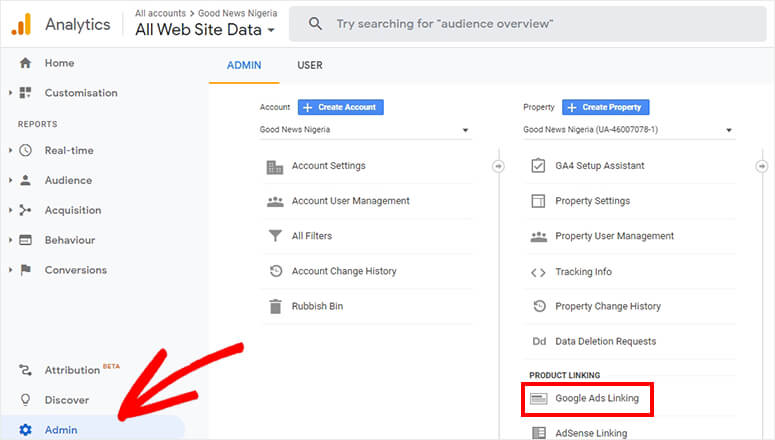Click the Good News Nigeria breadcrumb text
Image resolution: width=775 pixels, height=440 pixels.
[x=238, y=13]
